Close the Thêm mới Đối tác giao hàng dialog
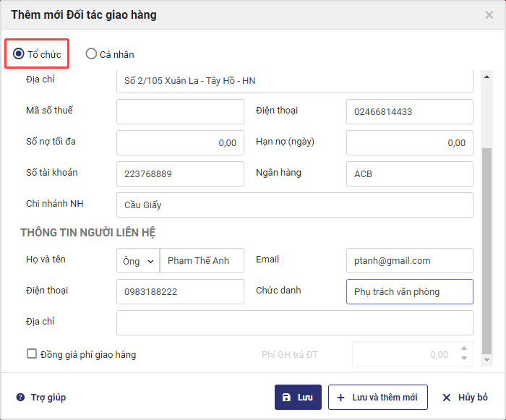The width and height of the screenshot is (506, 420). click(489, 14)
